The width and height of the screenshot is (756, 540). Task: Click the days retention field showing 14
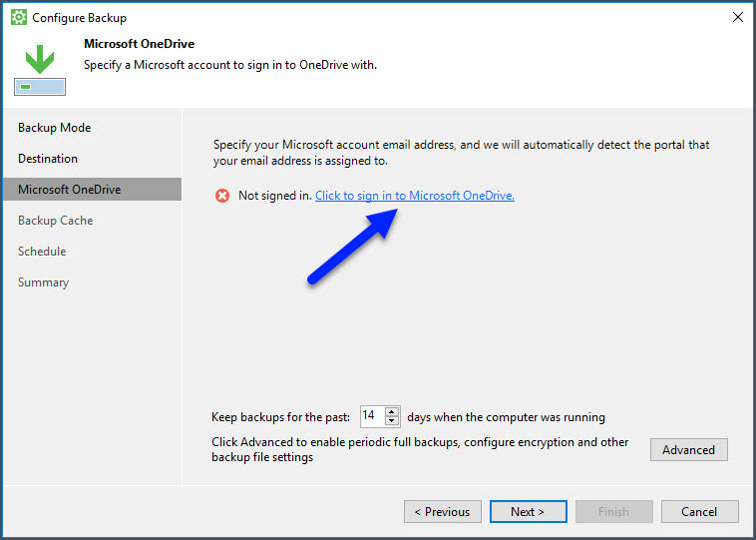[x=370, y=416]
